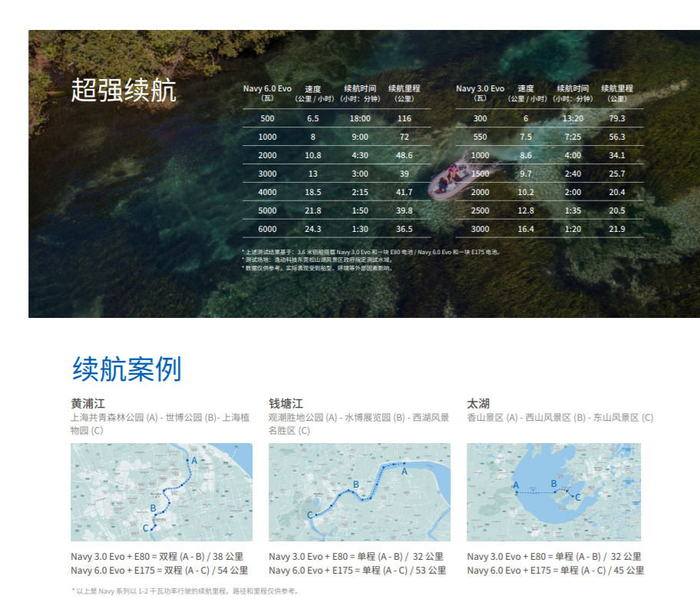Image resolution: width=700 pixels, height=599 pixels.
Task: Click the 黄浦江 case title
Action: coord(88,404)
